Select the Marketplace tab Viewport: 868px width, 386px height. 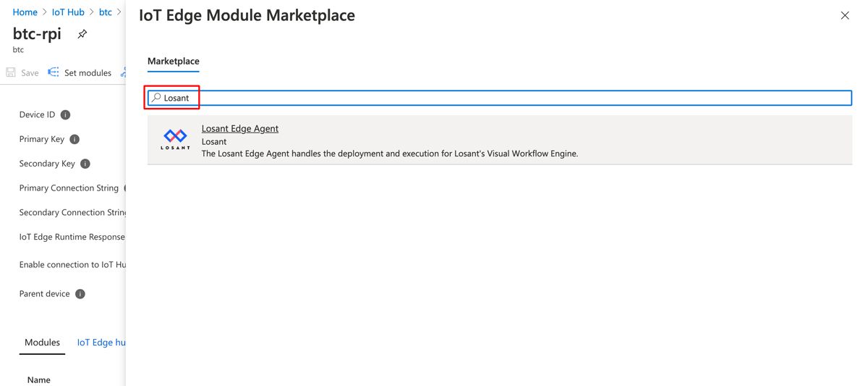click(174, 61)
